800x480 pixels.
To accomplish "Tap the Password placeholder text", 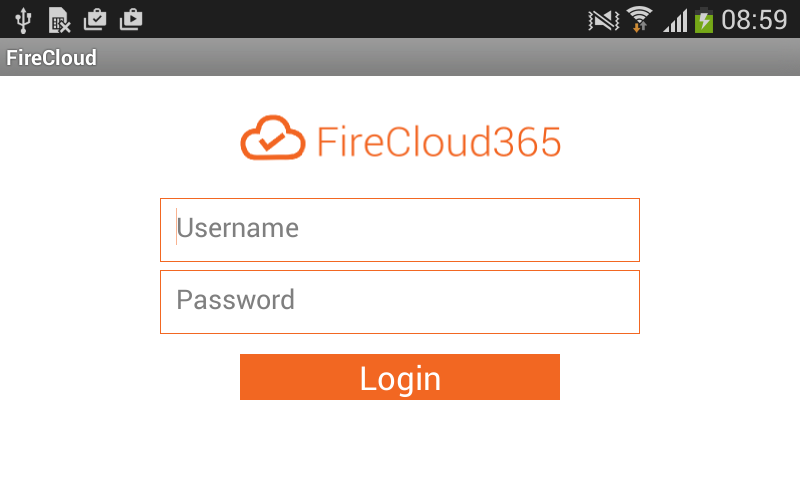I will pos(236,300).
